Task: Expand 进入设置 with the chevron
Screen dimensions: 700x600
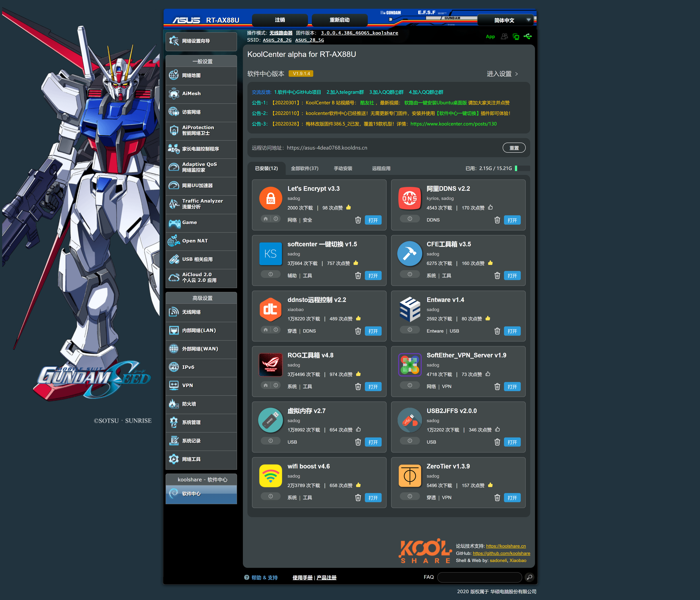Action: click(516, 74)
